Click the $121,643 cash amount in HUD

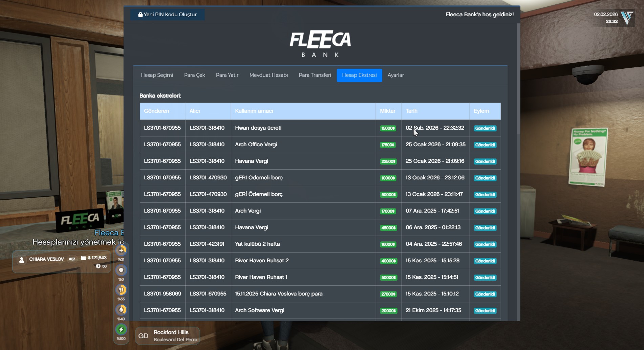97,258
